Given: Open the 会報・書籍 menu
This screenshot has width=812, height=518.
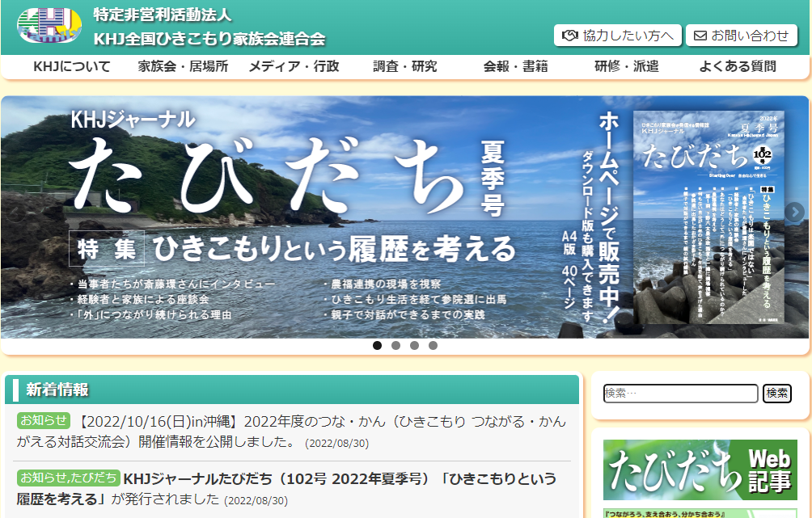Looking at the screenshot, I should coord(516,66).
